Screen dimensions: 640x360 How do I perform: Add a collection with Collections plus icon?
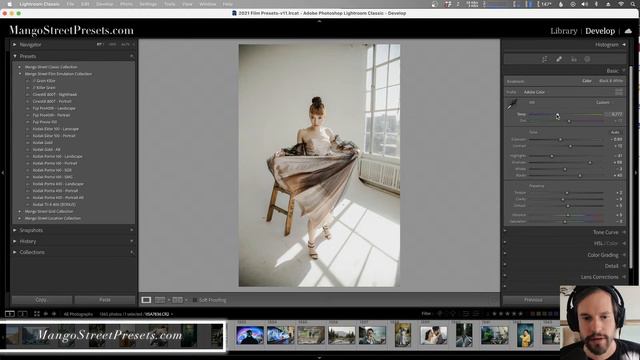click(132, 252)
